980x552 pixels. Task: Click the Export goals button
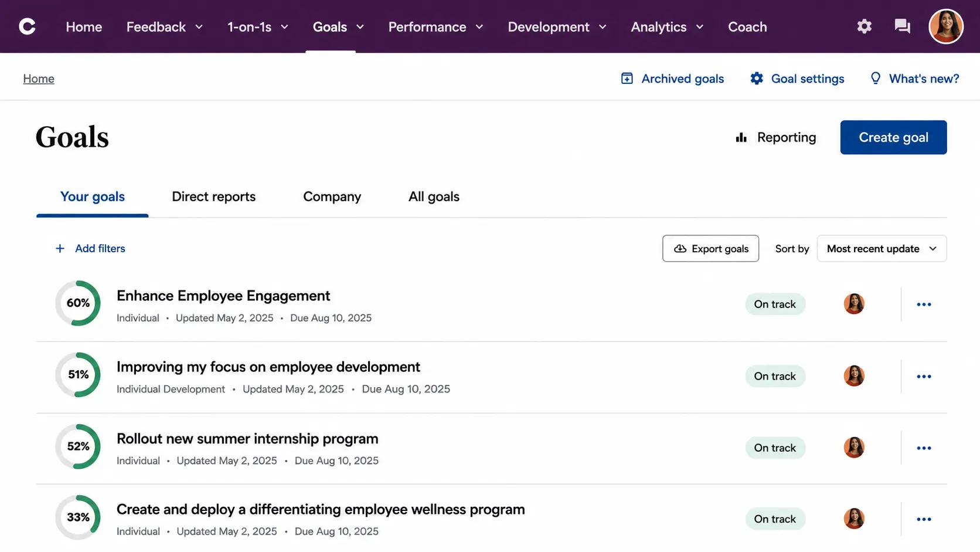coord(710,249)
